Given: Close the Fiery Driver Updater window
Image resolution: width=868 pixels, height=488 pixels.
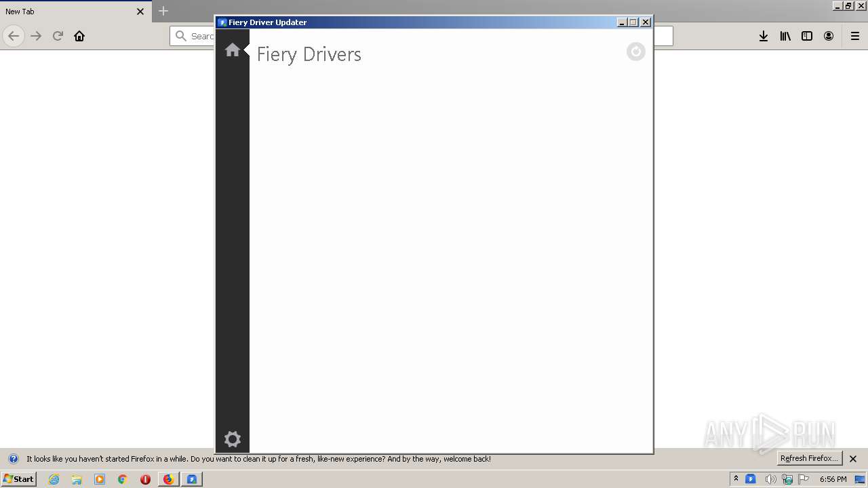Looking at the screenshot, I should point(646,22).
